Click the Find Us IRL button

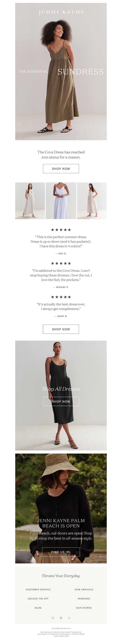click(x=61, y=552)
